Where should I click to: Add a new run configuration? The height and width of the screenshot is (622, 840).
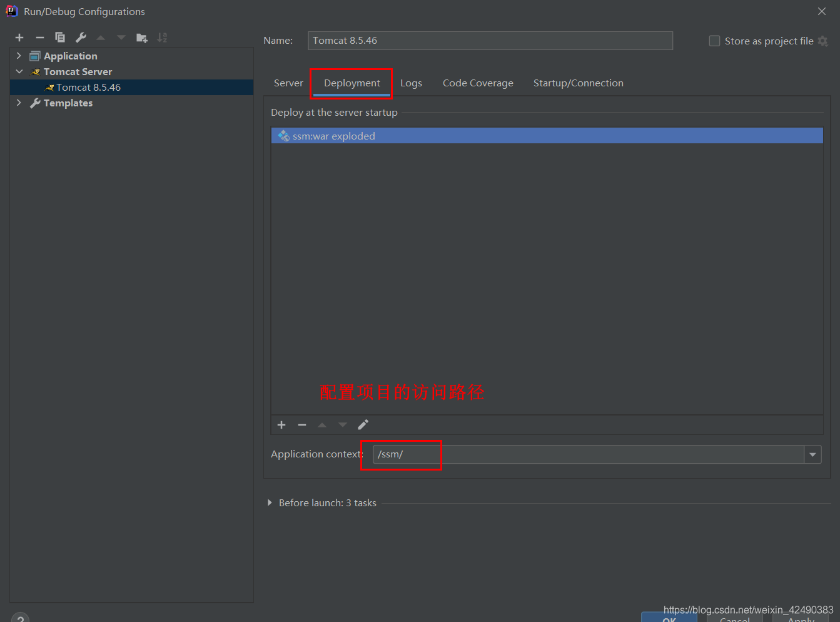coord(19,38)
